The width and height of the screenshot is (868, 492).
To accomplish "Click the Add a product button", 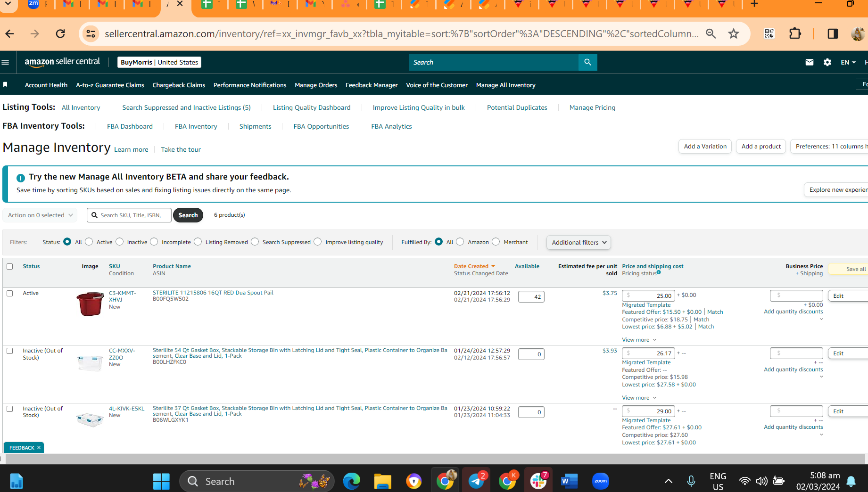I will pos(761,147).
